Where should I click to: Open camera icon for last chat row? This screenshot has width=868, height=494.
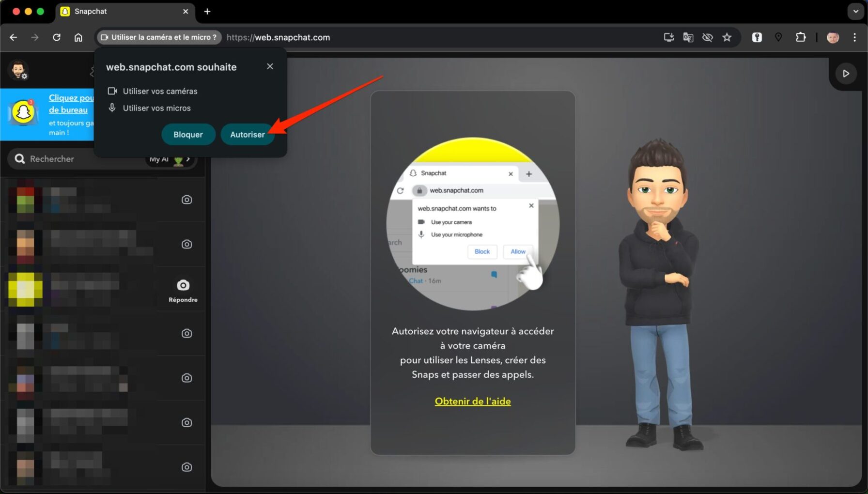(x=186, y=467)
